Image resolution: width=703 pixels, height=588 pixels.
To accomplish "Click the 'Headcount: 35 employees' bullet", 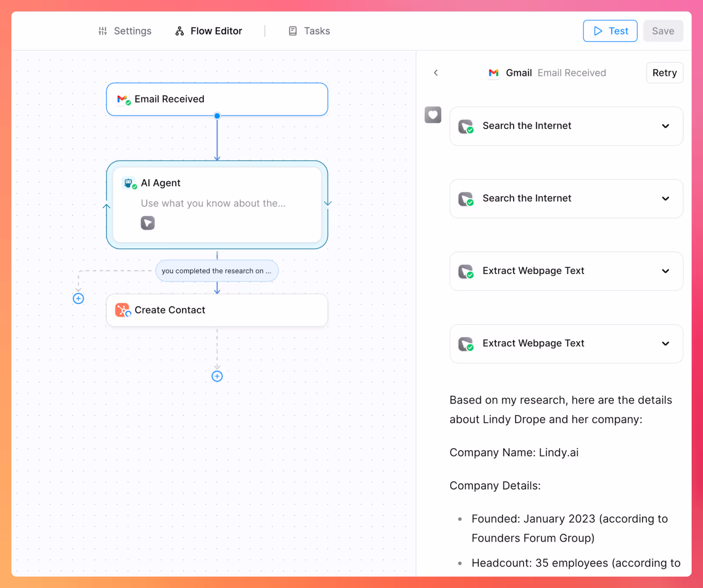I will [576, 563].
